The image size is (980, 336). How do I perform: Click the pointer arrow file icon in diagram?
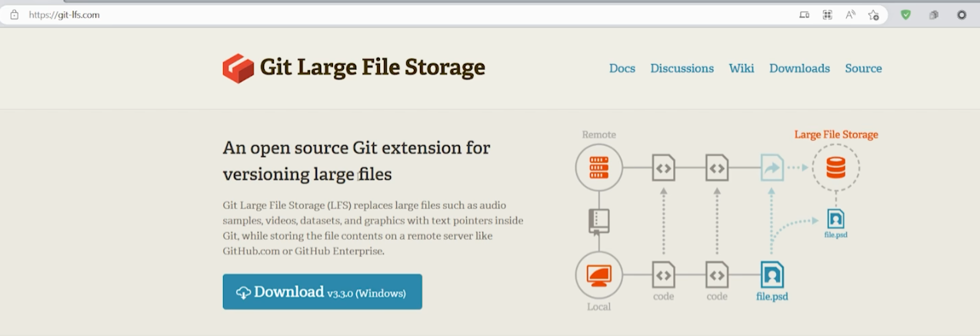[772, 167]
